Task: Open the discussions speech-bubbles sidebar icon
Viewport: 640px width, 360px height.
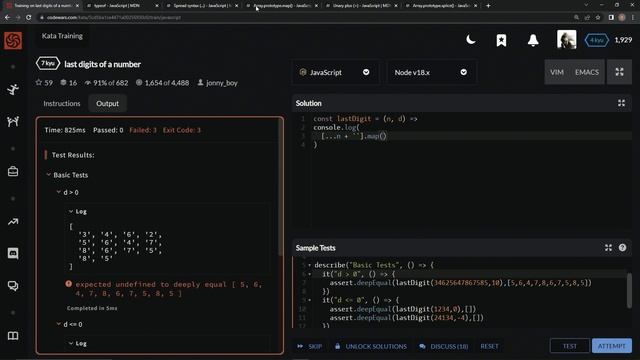Action: (x=13, y=286)
